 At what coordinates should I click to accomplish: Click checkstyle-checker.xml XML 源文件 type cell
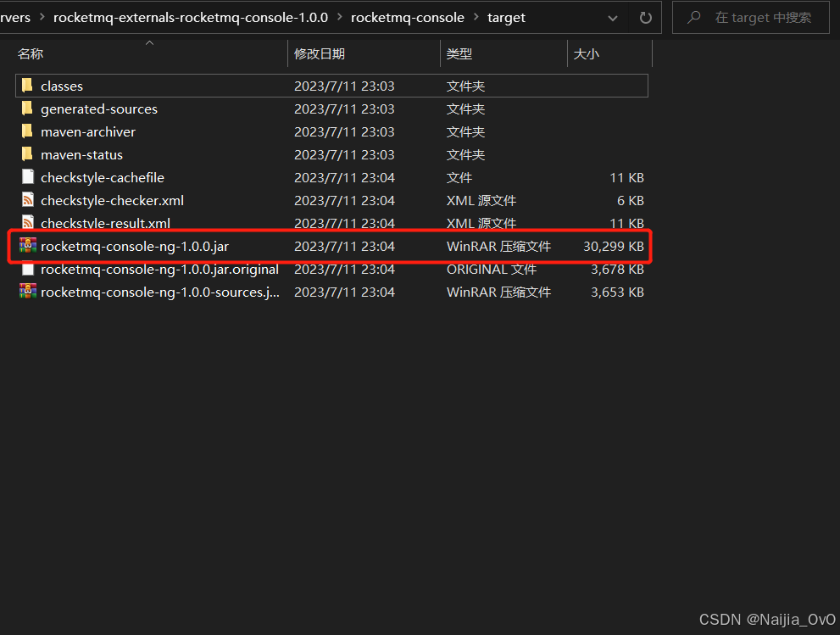pos(481,200)
